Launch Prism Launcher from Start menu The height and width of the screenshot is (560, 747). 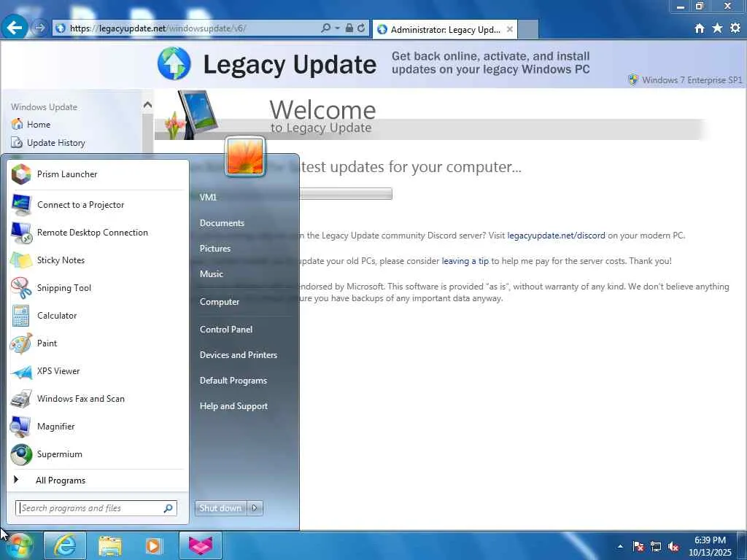click(x=97, y=174)
